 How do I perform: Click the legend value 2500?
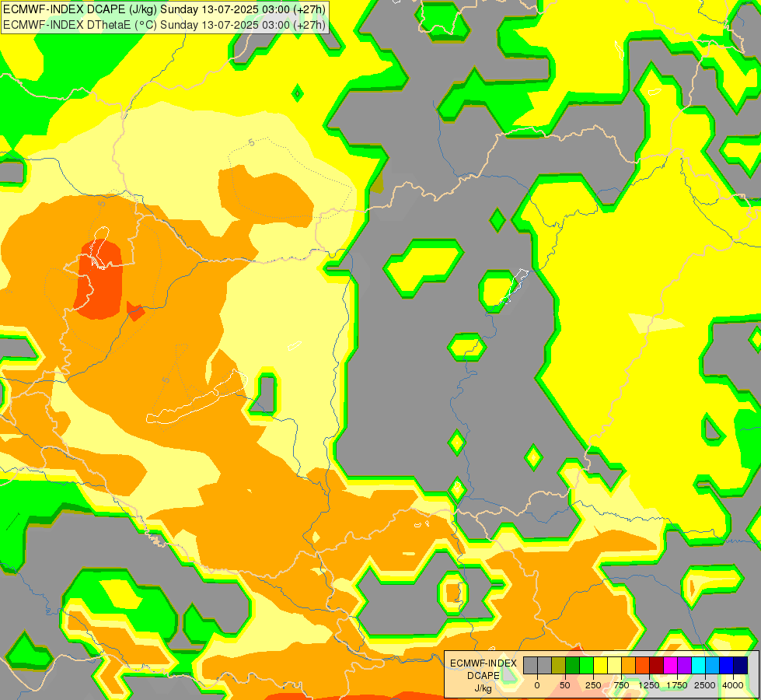tap(705, 685)
